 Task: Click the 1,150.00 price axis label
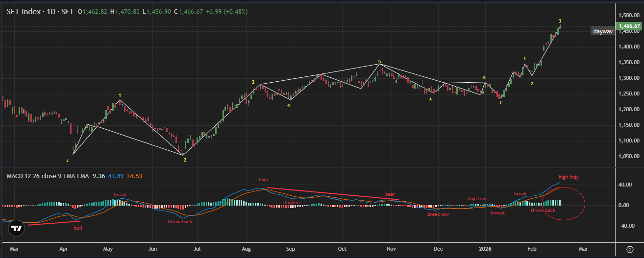click(x=629, y=125)
